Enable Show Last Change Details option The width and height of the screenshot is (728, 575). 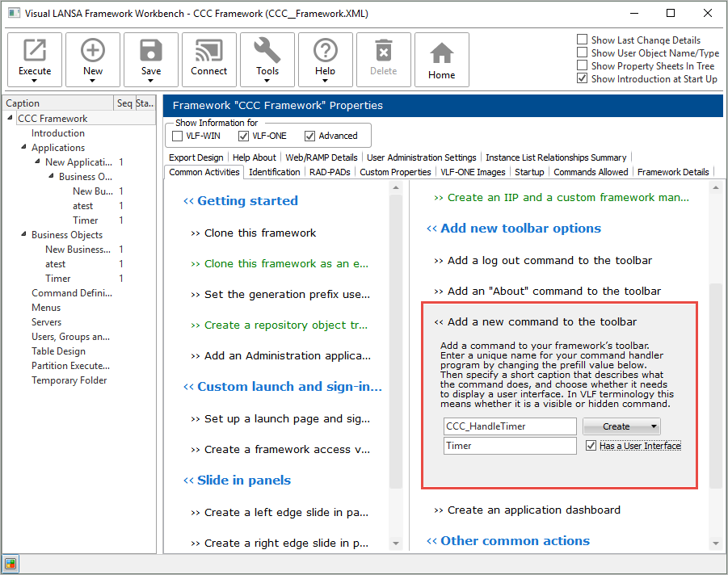(x=583, y=40)
